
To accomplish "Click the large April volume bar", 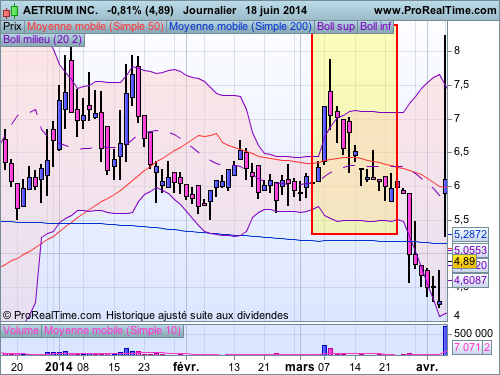I will pos(445,340).
